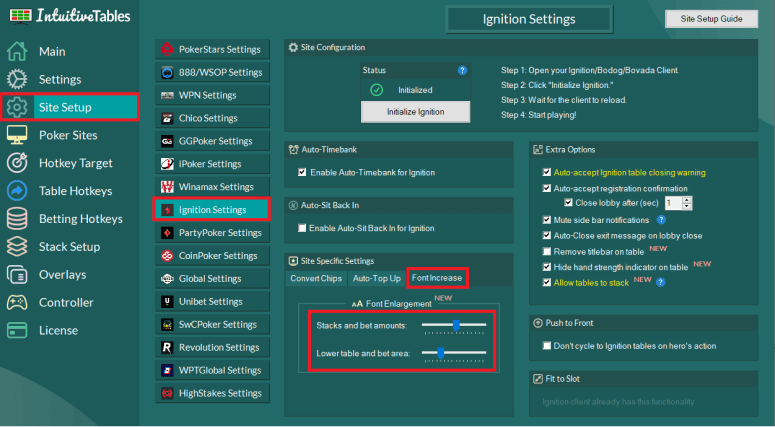Click the Betting Hotkeys coin stack icon
This screenshot has height=427, width=775.
(17, 218)
